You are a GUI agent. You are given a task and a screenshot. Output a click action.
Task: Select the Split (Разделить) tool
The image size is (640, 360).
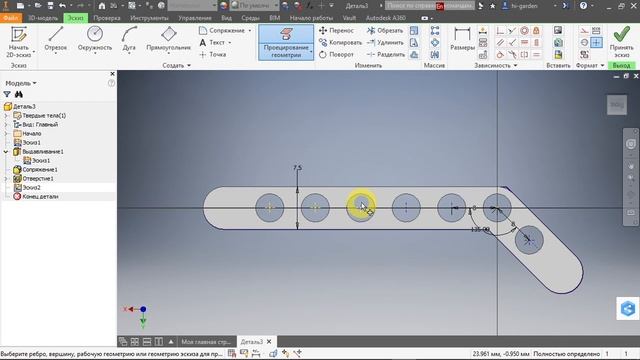(x=386, y=54)
